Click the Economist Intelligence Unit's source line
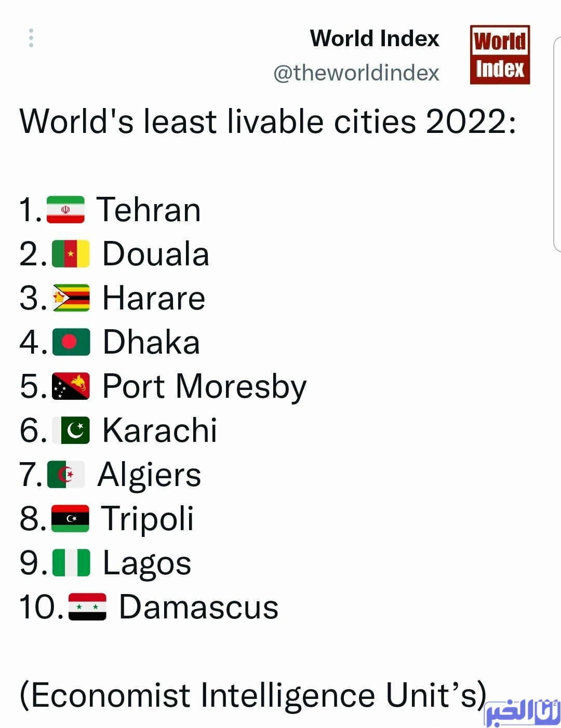This screenshot has height=728, width=561. [253, 695]
